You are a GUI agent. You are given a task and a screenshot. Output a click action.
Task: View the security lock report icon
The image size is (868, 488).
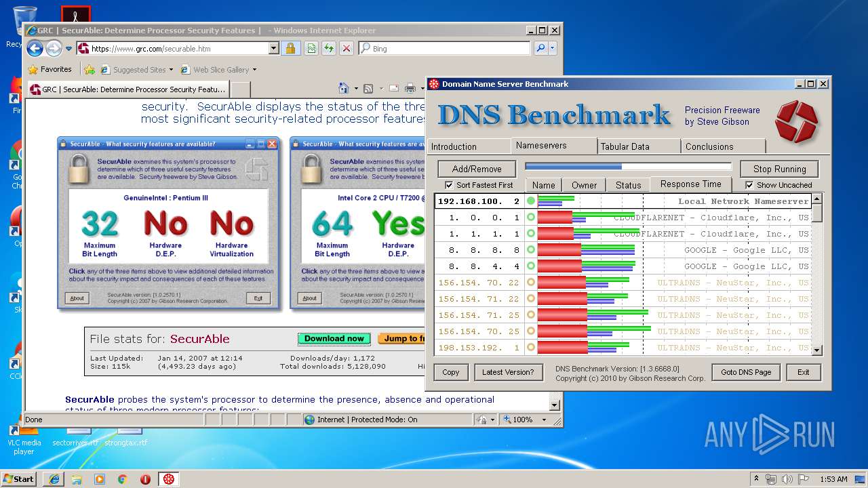pyautogui.click(x=290, y=49)
